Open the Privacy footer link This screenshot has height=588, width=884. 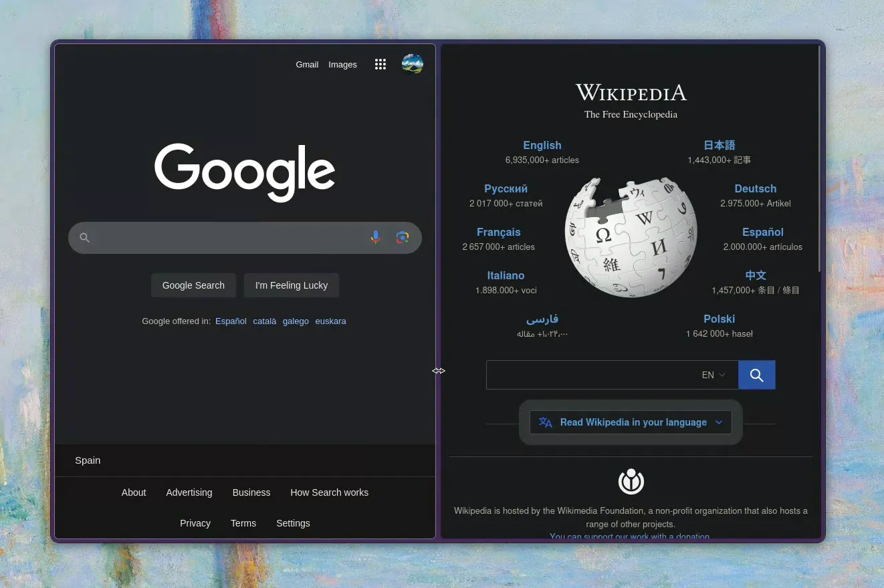tap(195, 523)
